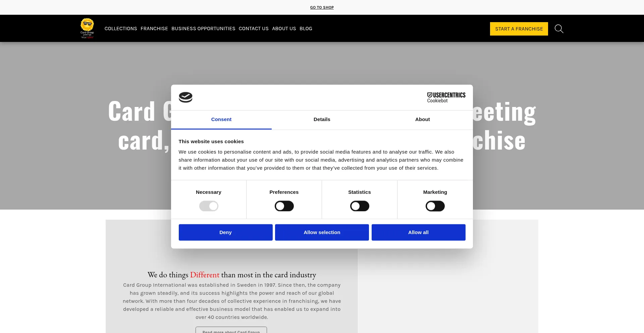This screenshot has height=333, width=644.
Task: Click the 'This website uses cookies' heading
Action: coord(211,142)
